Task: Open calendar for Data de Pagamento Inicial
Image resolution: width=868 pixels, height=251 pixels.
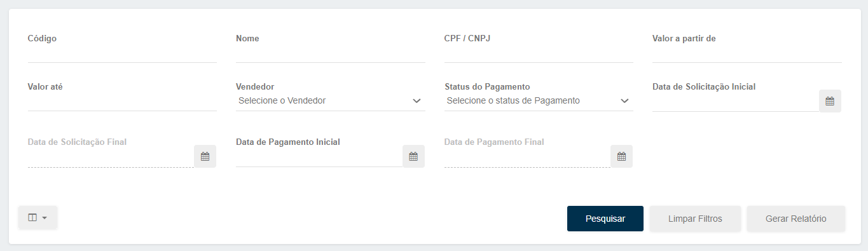Action: coord(413,156)
